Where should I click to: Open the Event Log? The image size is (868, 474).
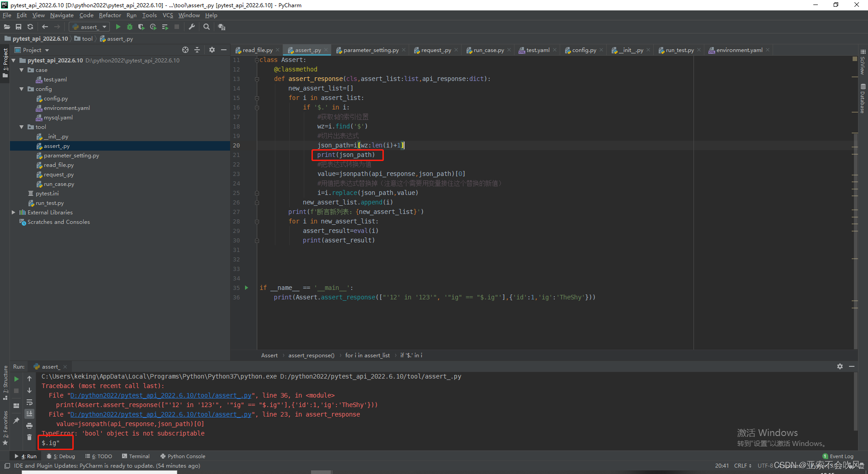(838, 456)
